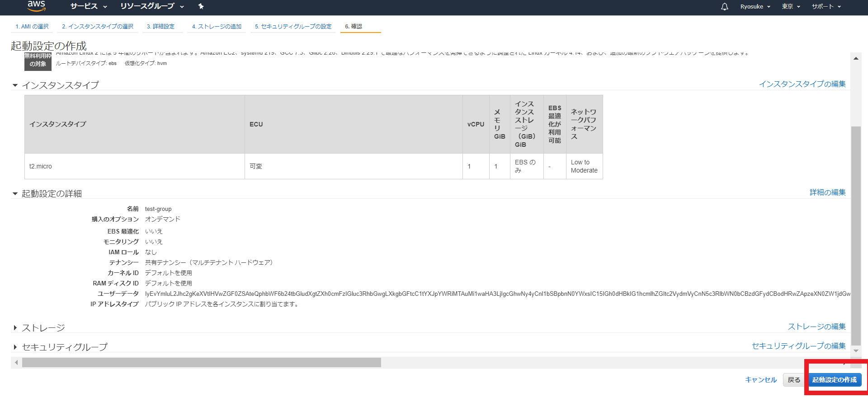Viewport: 868px width, 397px height.
Task: Go to step 5 セキュリティグループの設定
Action: coord(293,27)
